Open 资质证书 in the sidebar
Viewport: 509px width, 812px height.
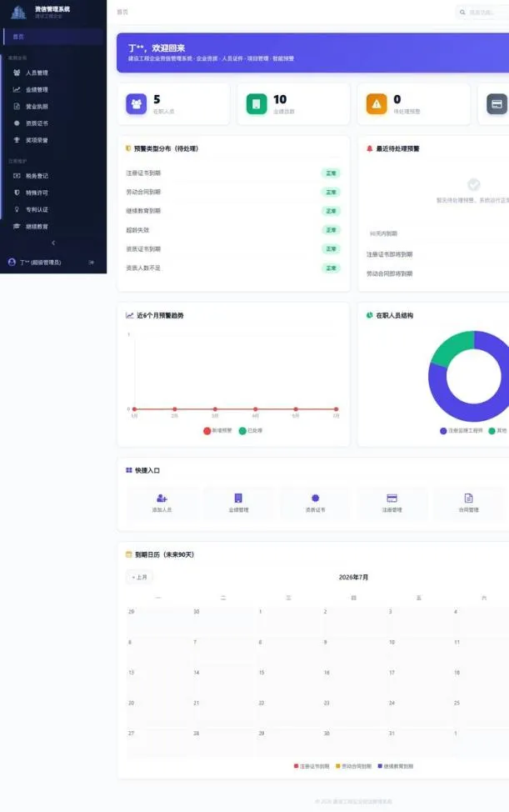[x=52, y=123]
